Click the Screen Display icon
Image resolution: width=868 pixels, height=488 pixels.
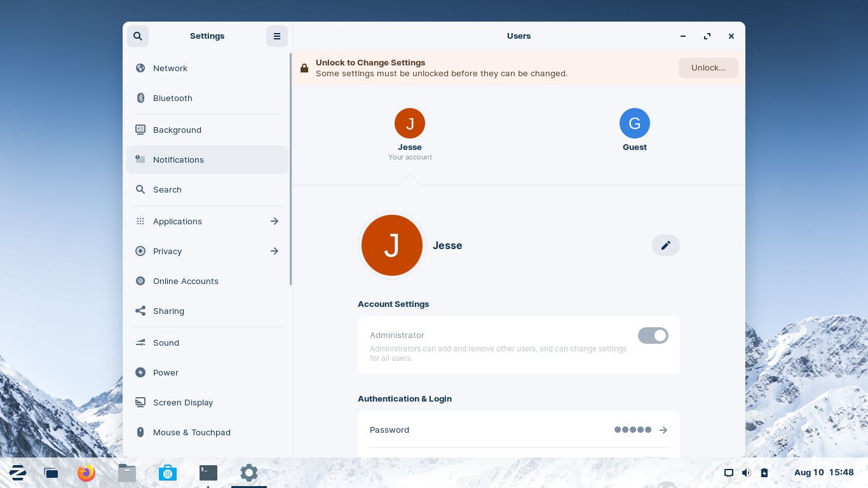pyautogui.click(x=140, y=402)
